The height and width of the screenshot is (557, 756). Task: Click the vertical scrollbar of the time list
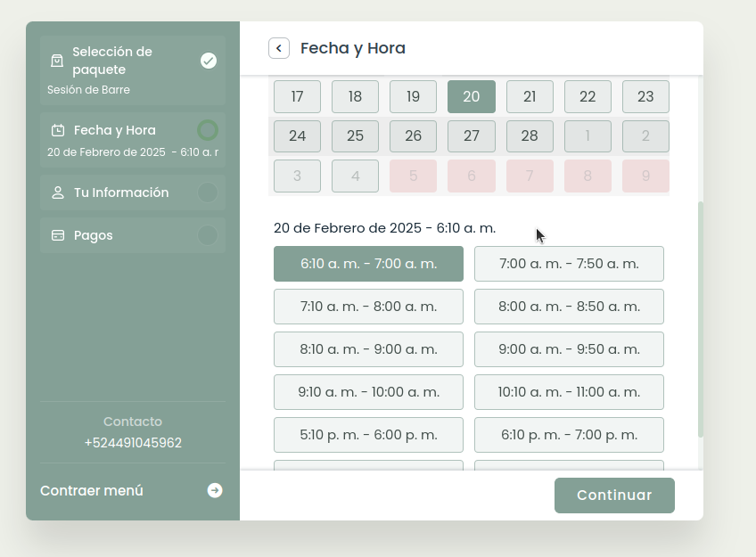[x=700, y=321]
